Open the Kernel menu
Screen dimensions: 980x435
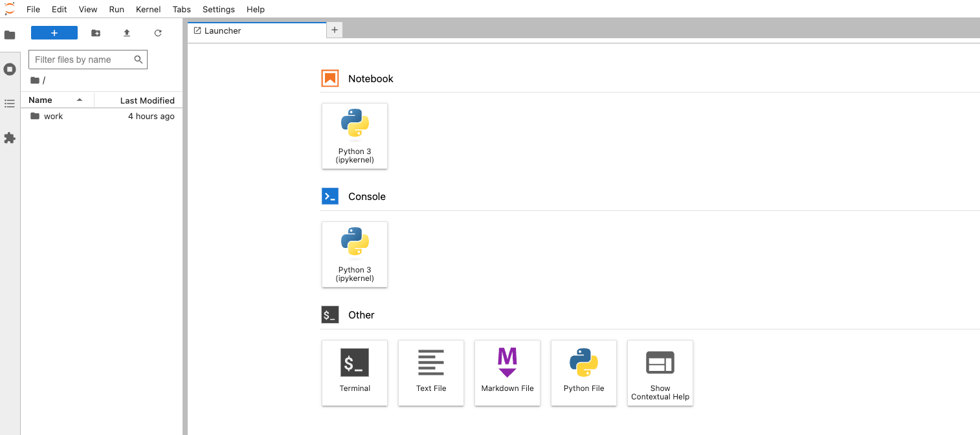coord(148,9)
